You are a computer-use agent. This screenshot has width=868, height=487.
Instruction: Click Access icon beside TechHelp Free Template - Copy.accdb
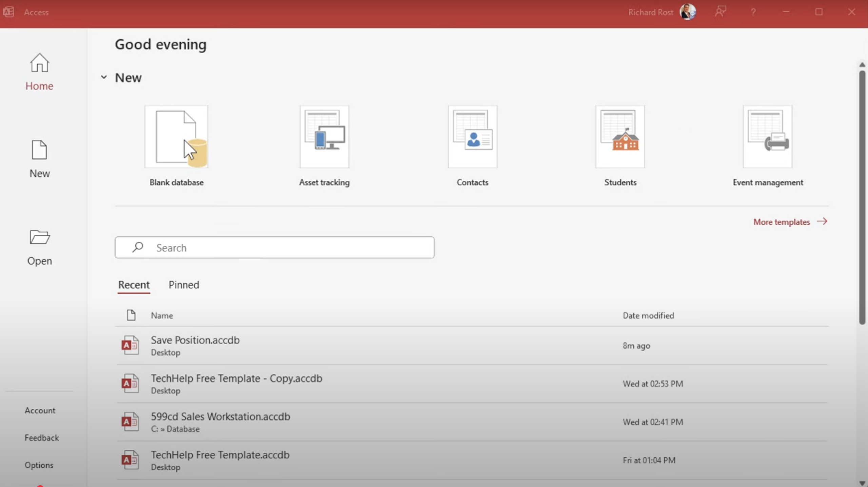click(130, 384)
